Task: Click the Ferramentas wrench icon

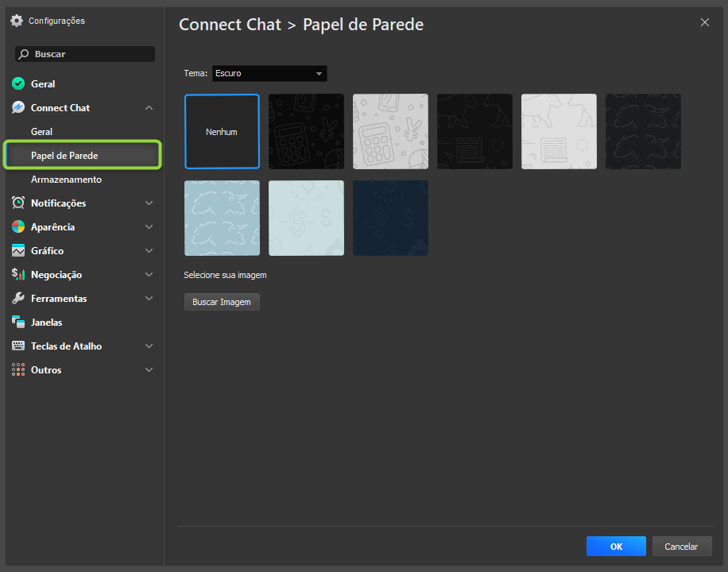Action: pos(18,298)
